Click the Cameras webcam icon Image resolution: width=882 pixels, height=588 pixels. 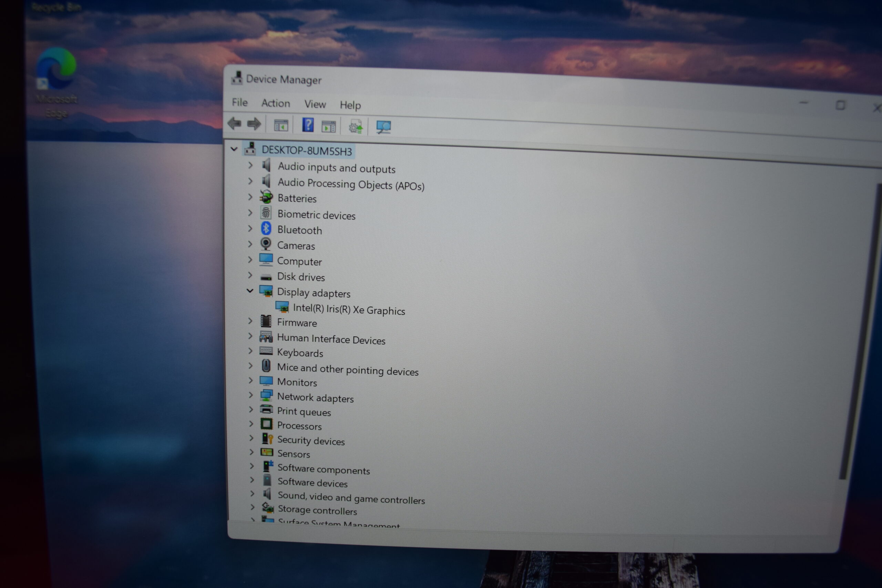click(266, 244)
